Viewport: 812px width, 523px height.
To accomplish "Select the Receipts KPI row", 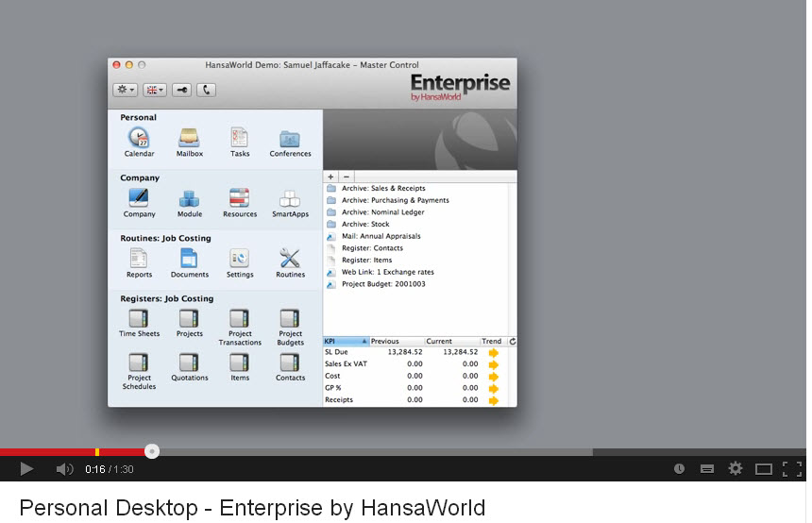I will pyautogui.click(x=415, y=399).
